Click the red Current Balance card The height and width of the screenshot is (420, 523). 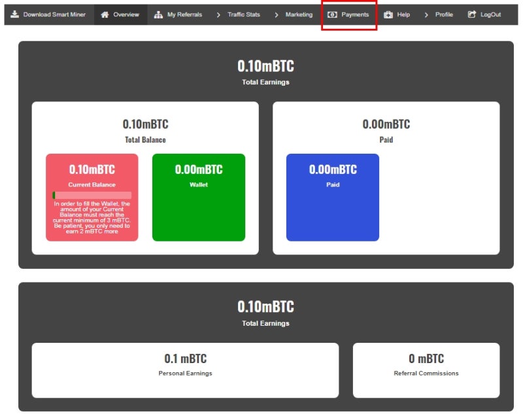[92, 198]
